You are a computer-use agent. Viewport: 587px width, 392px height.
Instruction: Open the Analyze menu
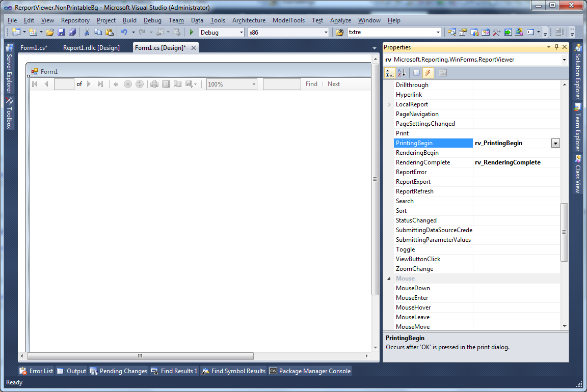[x=340, y=20]
